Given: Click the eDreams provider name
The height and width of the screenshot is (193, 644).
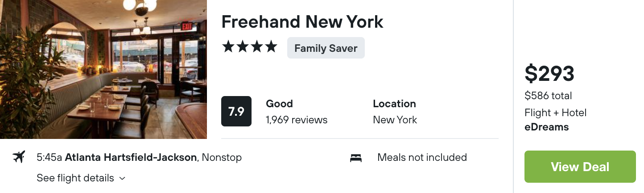Looking at the screenshot, I should click(547, 127).
